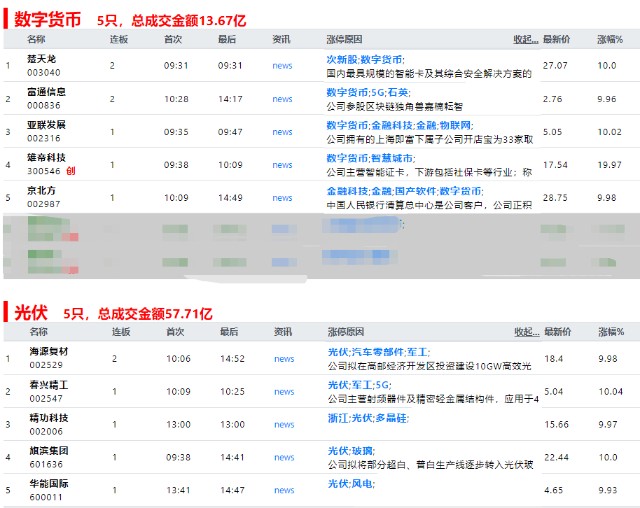Select stock name 富通信息
Viewport: 640px width, 508px height.
coord(46,92)
